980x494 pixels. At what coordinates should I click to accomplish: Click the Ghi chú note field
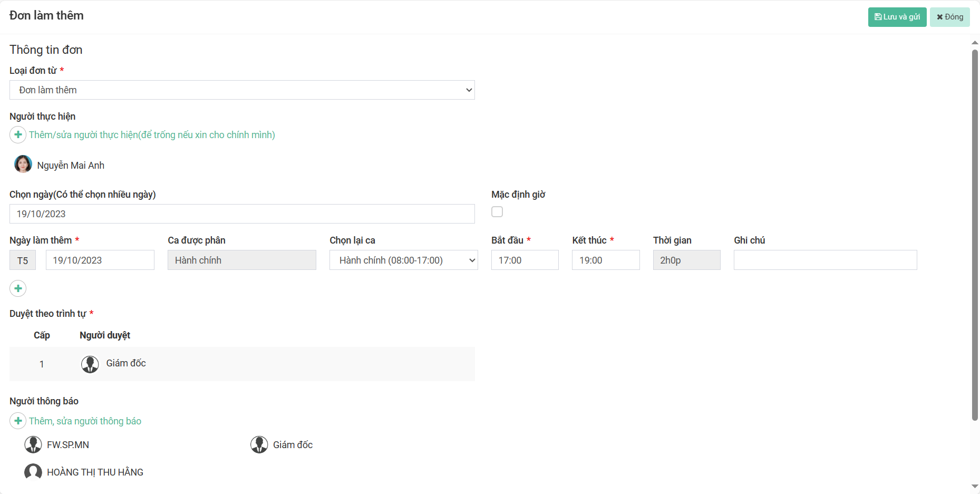click(825, 260)
